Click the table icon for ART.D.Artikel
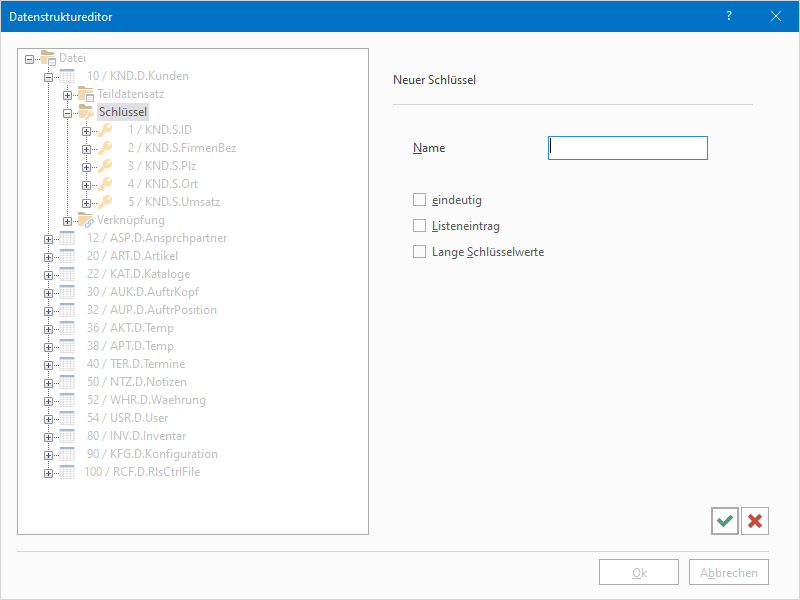 click(x=67, y=256)
